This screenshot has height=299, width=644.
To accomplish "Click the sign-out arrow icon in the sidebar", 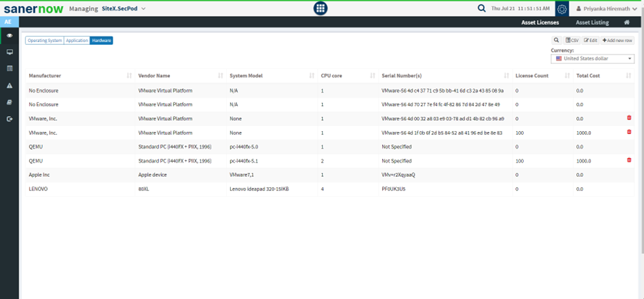I will click(10, 119).
